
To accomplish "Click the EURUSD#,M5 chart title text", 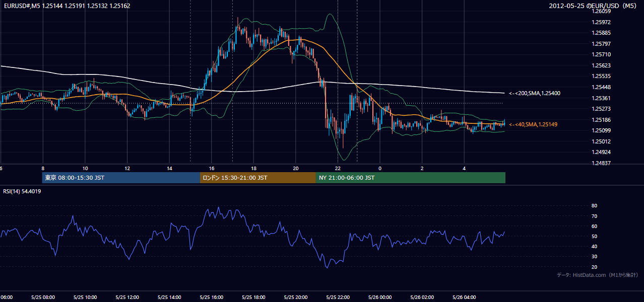I will coord(67,6).
